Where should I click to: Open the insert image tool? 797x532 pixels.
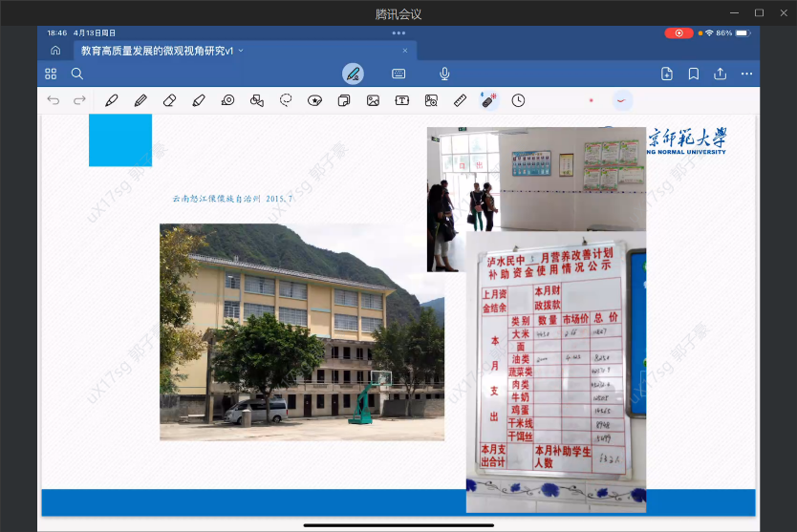373,100
